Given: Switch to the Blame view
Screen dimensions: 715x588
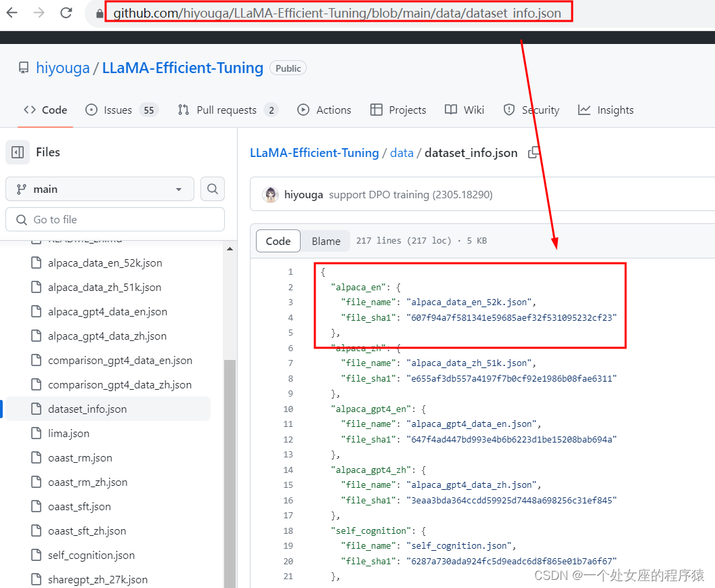Looking at the screenshot, I should pos(326,241).
